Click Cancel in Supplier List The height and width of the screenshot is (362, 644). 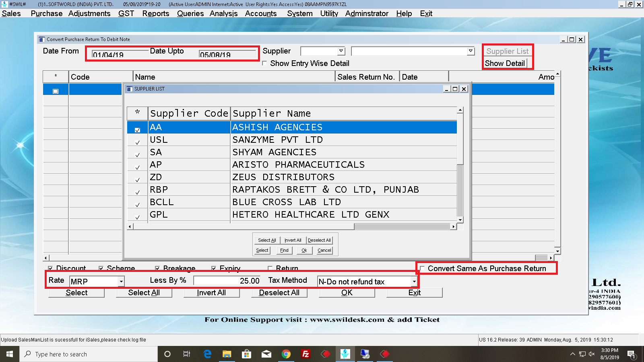pos(324,250)
